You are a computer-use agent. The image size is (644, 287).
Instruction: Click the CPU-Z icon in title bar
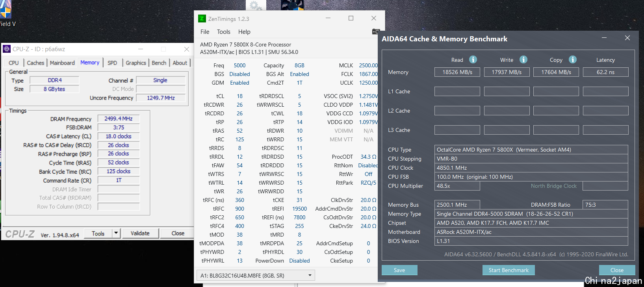7,49
